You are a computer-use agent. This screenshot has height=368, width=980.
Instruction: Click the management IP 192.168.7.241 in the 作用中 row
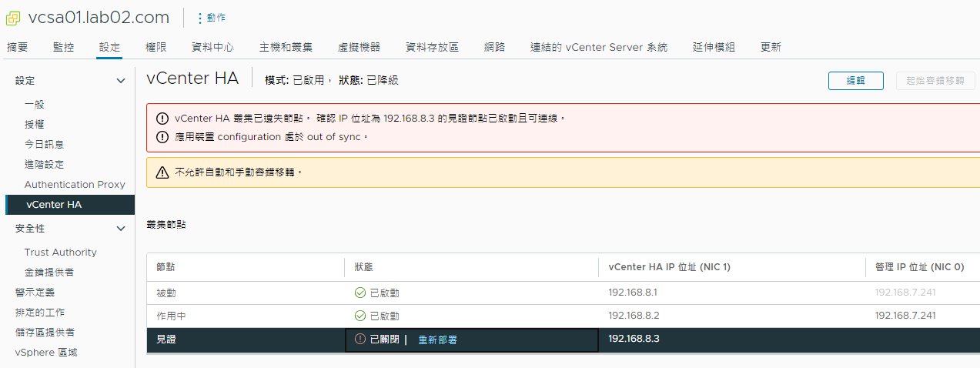[x=905, y=316]
